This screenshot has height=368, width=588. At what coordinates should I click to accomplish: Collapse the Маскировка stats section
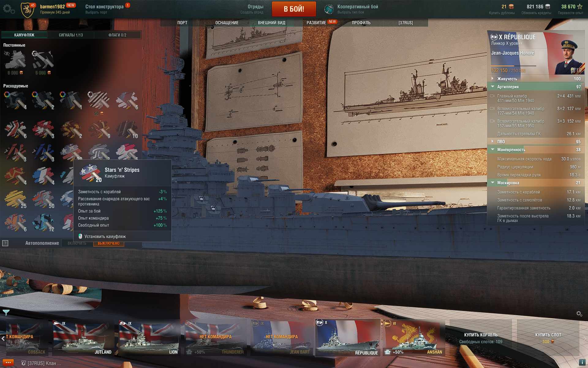tap(536, 183)
